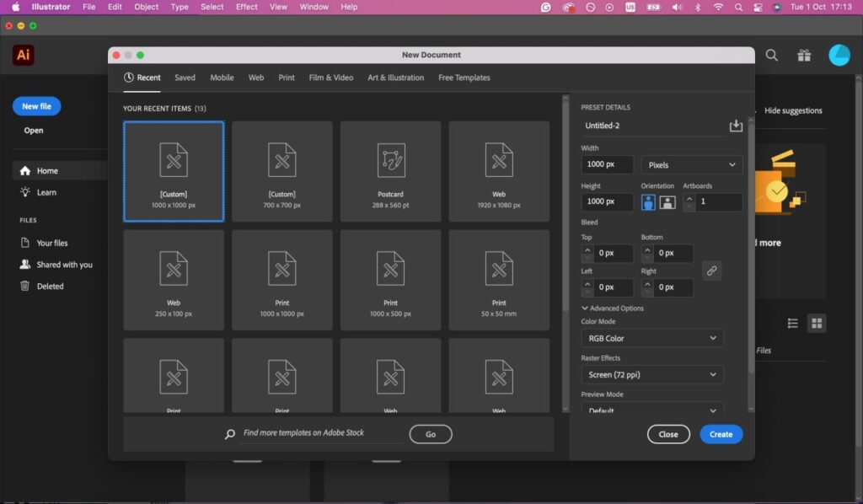The height and width of the screenshot is (504, 863).
Task: Adjust the Bottom bleed stepper
Action: 647,253
